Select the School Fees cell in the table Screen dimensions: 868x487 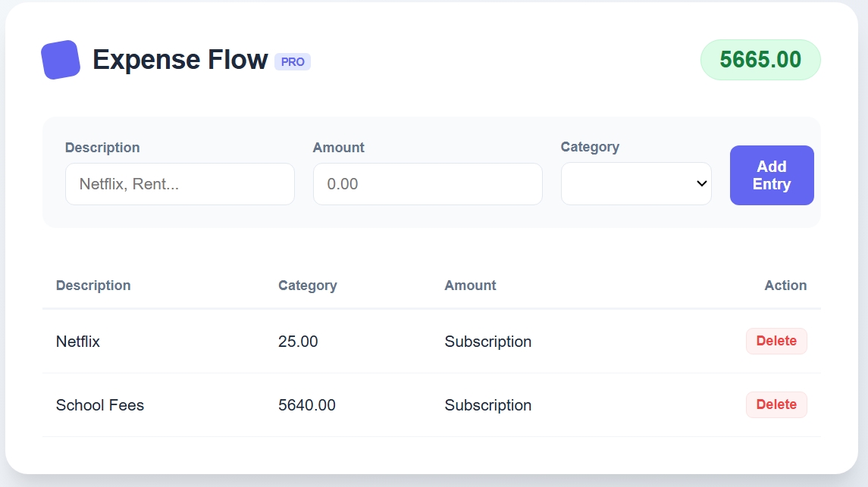click(100, 405)
